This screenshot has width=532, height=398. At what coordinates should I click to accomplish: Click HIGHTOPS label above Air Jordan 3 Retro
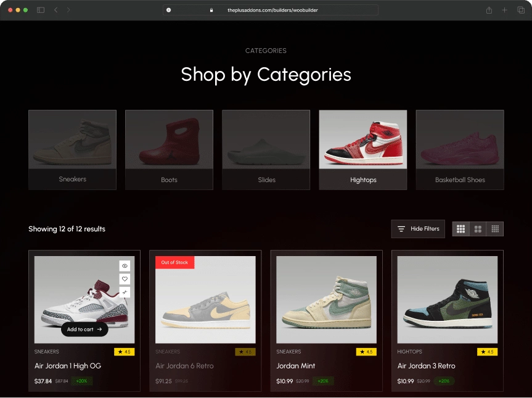[410, 352]
